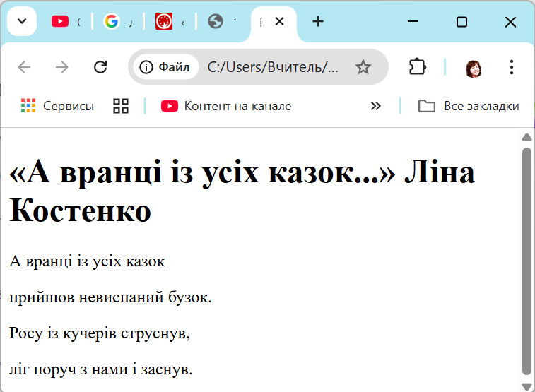Open the Extensions puzzle icon

tap(417, 67)
